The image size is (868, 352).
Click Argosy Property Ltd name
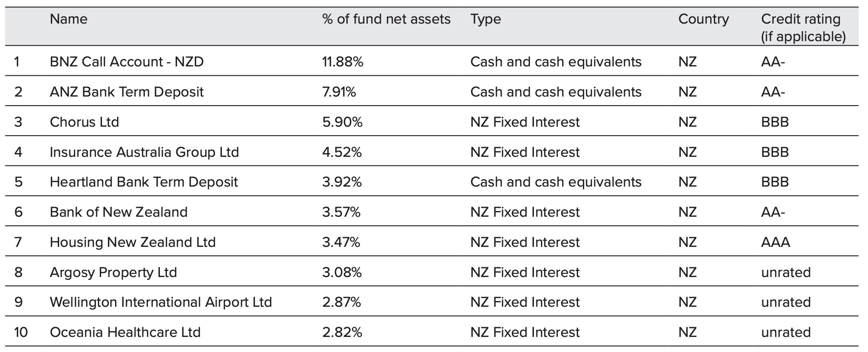(x=113, y=272)
